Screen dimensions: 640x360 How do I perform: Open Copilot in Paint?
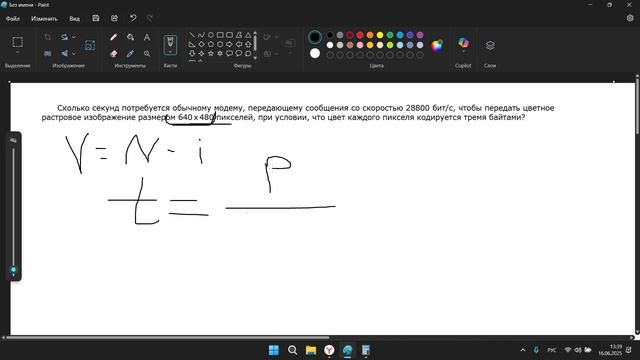click(x=463, y=42)
